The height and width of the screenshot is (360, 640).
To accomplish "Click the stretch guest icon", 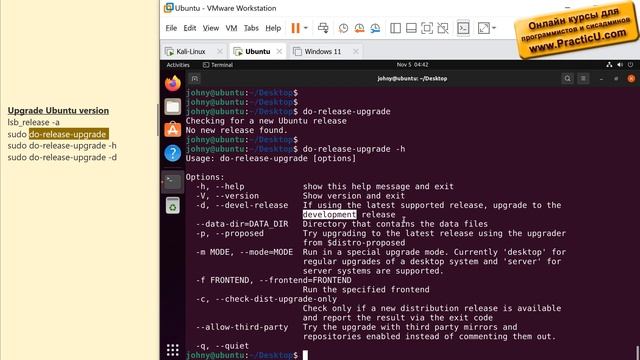I will [483, 28].
